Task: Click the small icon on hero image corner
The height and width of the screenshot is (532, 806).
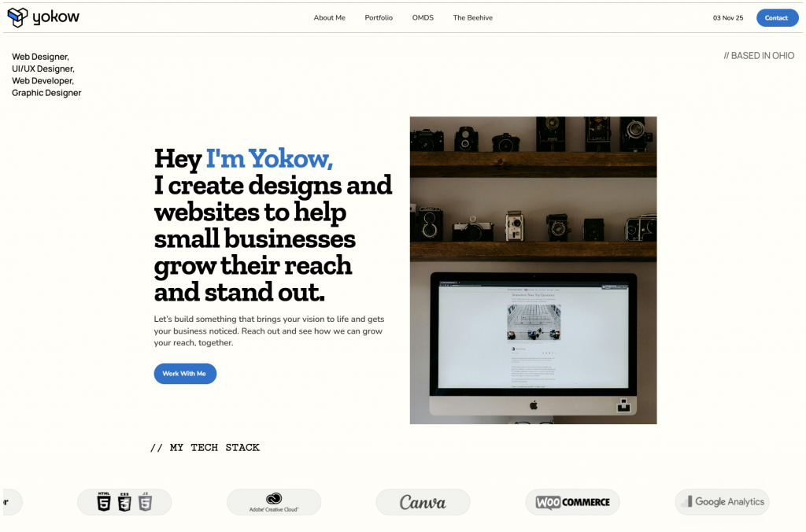Action: click(623, 405)
